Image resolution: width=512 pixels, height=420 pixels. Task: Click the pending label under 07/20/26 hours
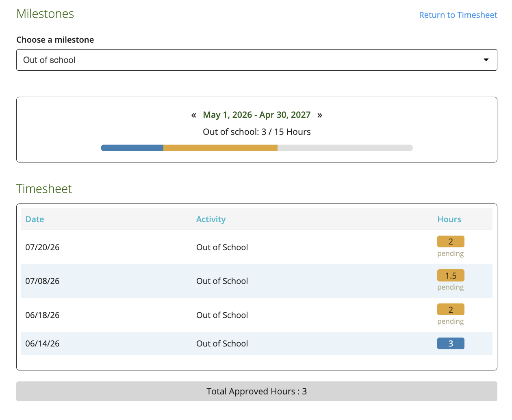pyautogui.click(x=450, y=253)
